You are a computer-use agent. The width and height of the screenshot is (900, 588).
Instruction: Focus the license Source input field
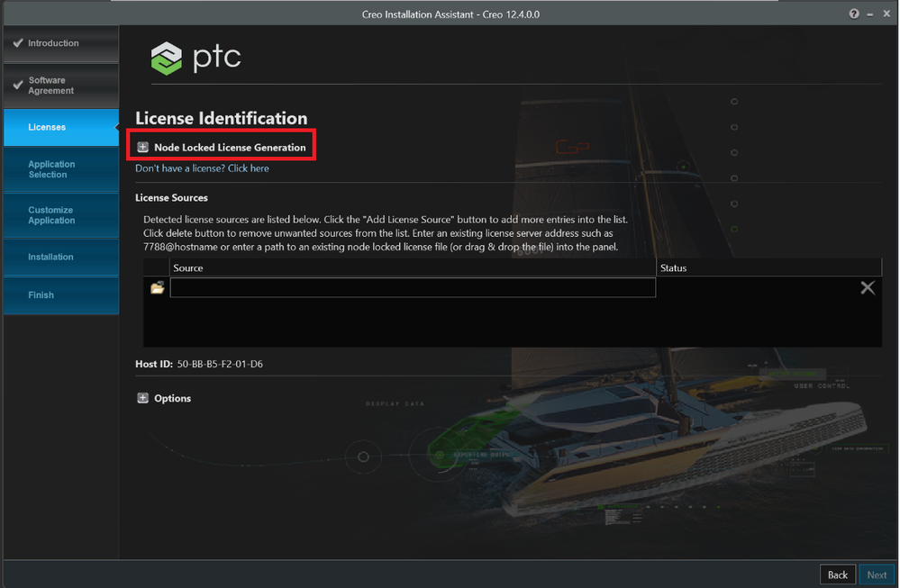(x=413, y=287)
